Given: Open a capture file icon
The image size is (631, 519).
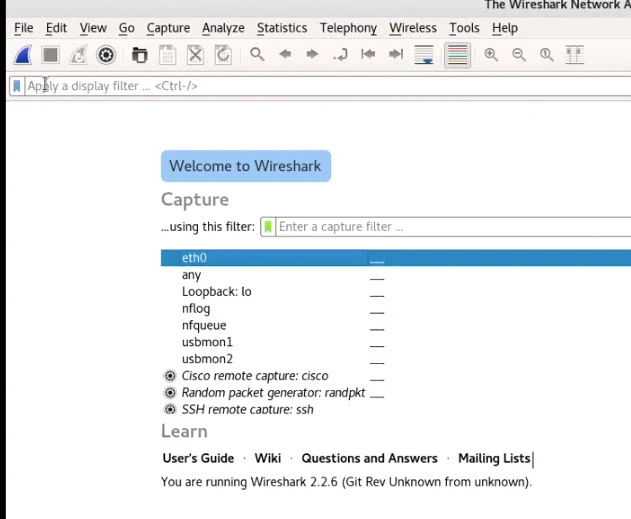Looking at the screenshot, I should [140, 55].
